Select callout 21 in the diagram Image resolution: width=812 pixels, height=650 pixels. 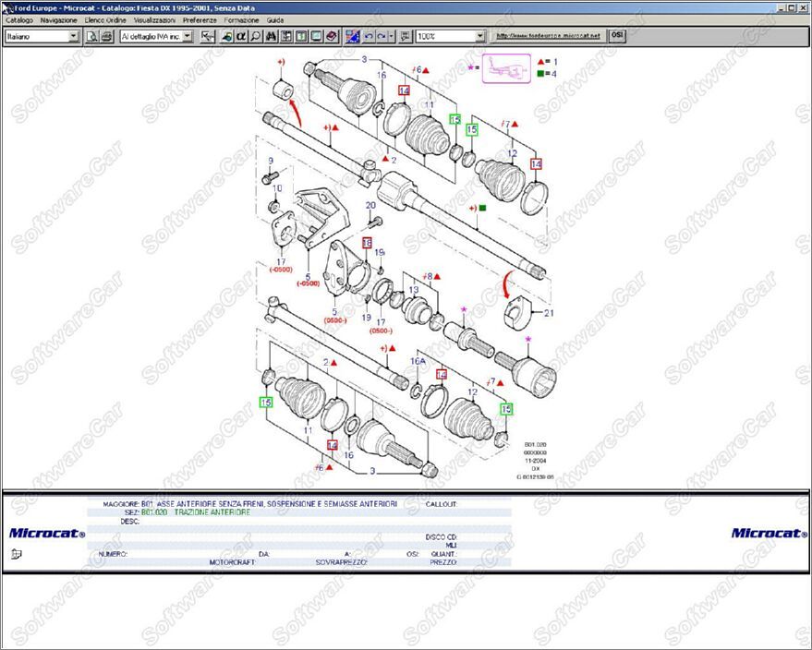[x=549, y=313]
